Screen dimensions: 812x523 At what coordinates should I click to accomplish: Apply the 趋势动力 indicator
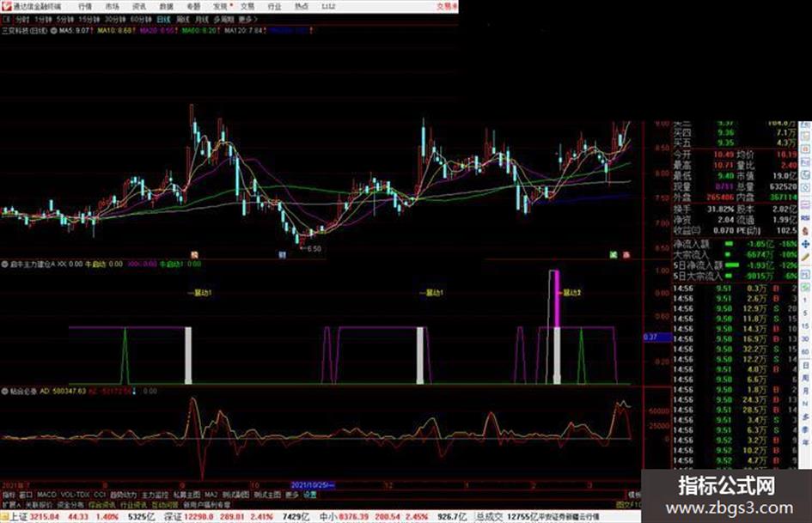[x=123, y=495]
